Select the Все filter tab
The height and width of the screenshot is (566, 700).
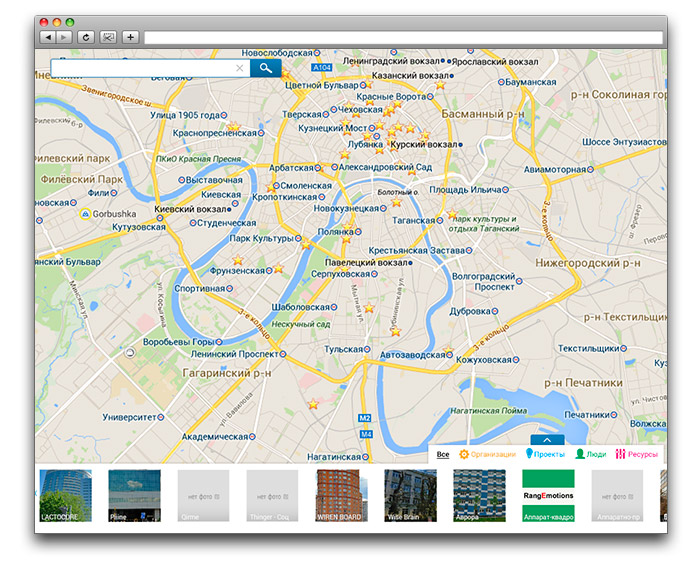(443, 454)
